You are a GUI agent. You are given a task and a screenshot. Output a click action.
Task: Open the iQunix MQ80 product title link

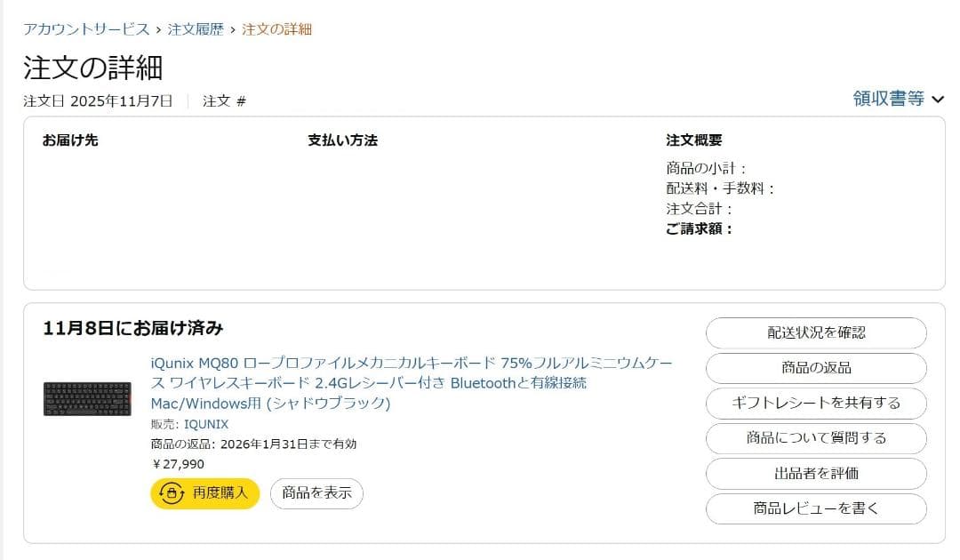[x=412, y=382]
